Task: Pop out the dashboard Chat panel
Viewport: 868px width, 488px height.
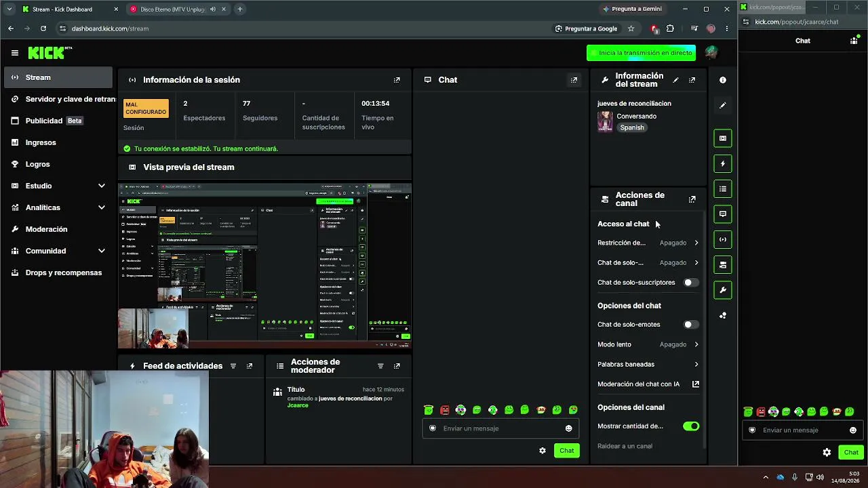Action: tap(574, 80)
